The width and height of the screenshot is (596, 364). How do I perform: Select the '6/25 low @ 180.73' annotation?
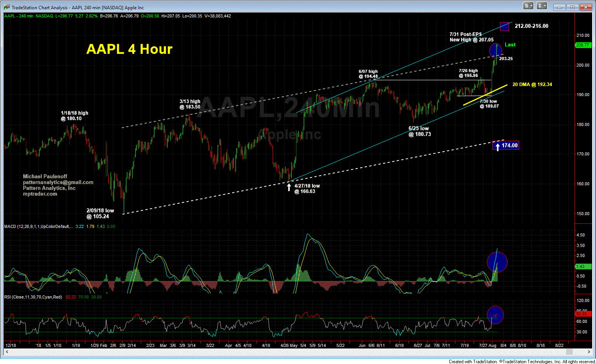419,131
